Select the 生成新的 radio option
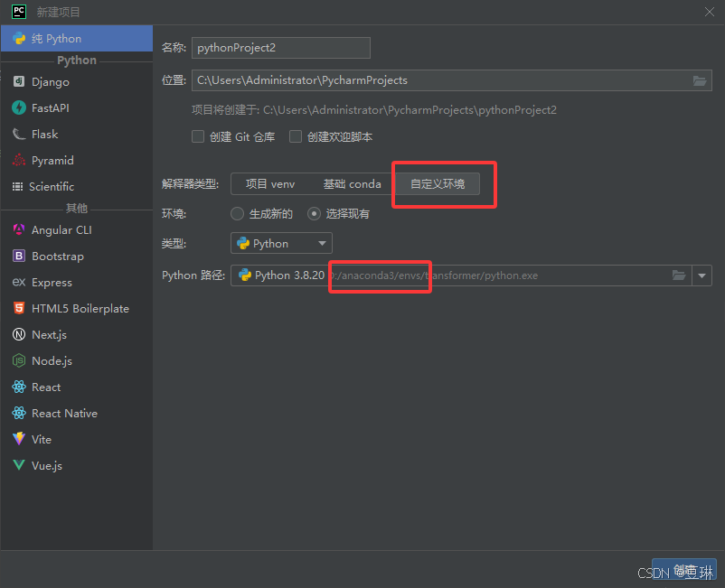The image size is (725, 588). click(237, 213)
